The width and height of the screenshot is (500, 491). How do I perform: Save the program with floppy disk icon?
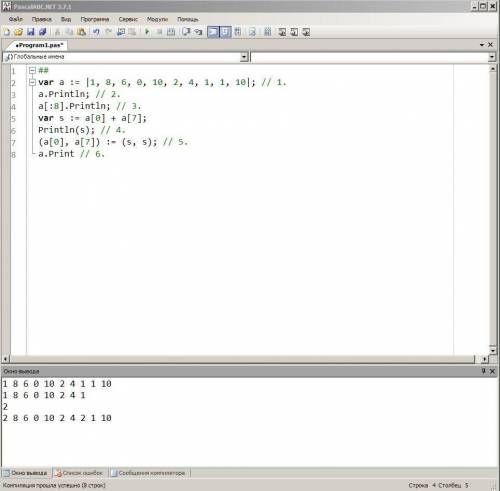(x=31, y=32)
